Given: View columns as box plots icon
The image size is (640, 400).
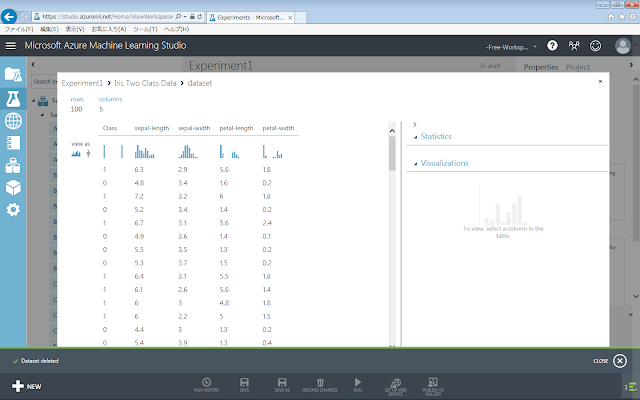Looking at the screenshot, I should tap(88, 153).
